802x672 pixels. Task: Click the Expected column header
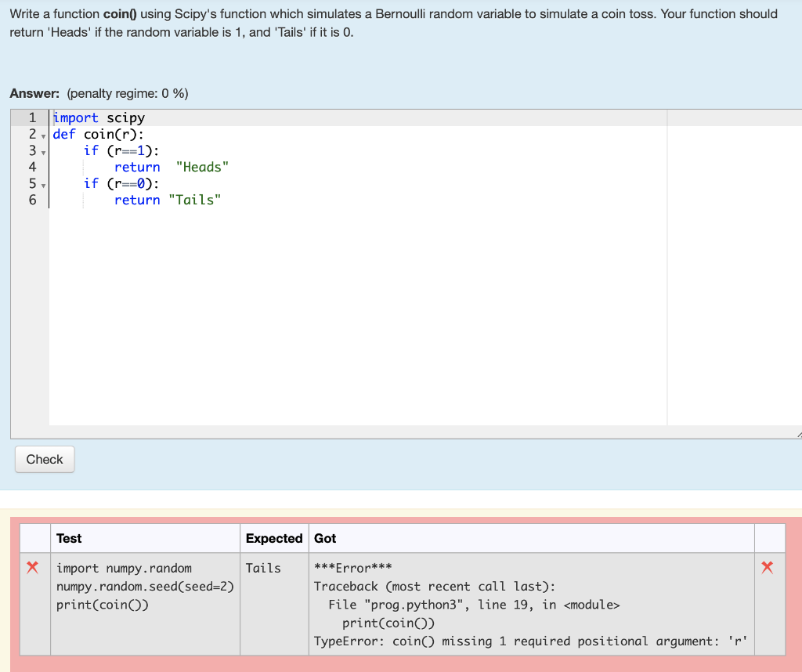(273, 538)
